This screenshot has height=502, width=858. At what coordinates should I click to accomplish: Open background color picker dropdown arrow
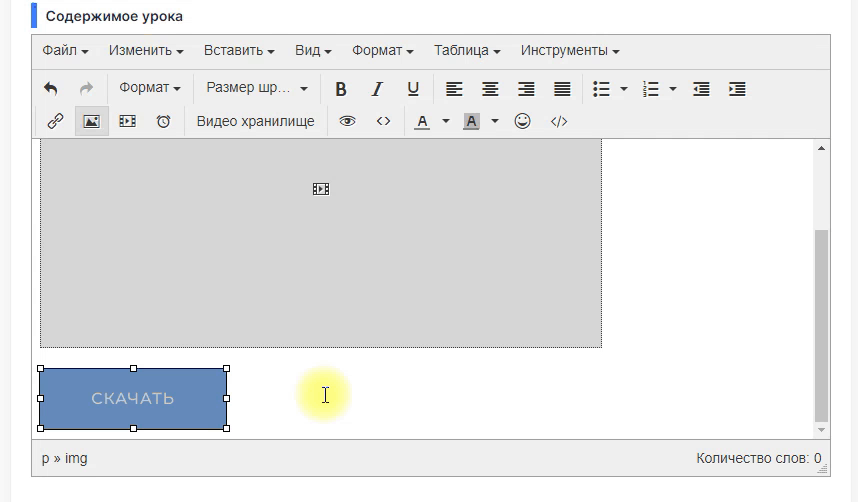(x=495, y=121)
